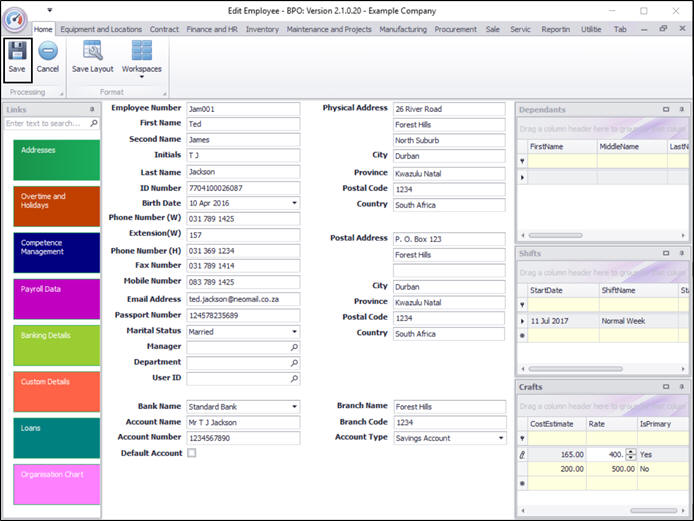
Task: Expand the Marital Status dropdown
Action: pyautogui.click(x=294, y=331)
